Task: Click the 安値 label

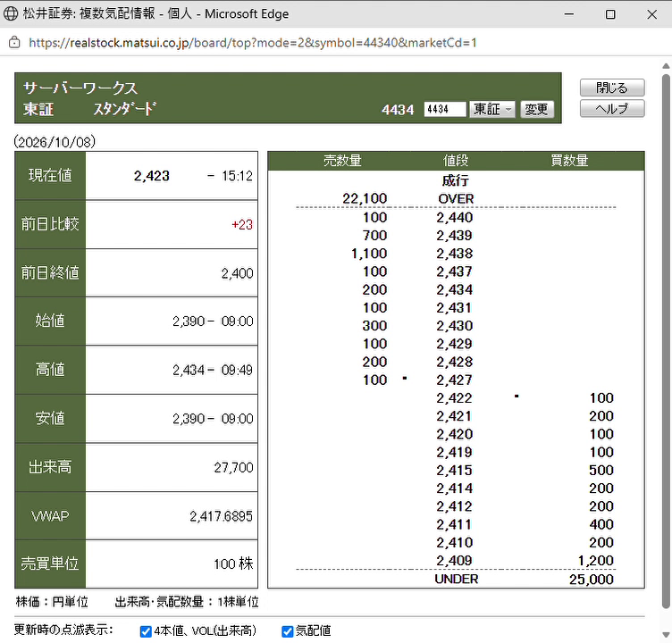Action: (x=50, y=419)
